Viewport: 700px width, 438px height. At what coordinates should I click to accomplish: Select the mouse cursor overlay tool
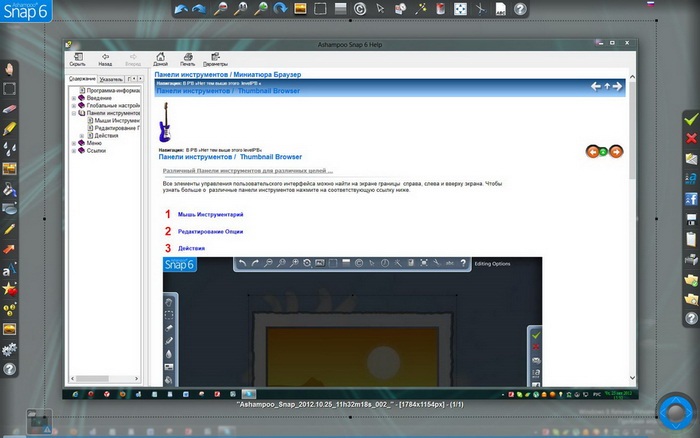[x=380, y=8]
